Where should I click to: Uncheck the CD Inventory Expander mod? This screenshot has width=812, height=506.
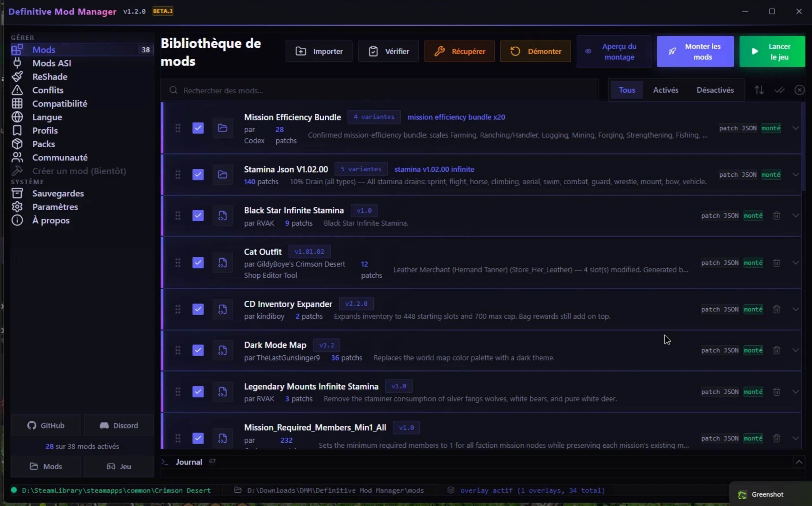pyautogui.click(x=198, y=309)
